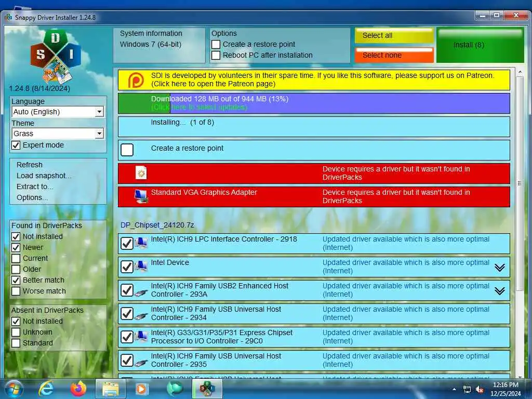Click version text 1.24.8 (8/14/2024)
The height and width of the screenshot is (399, 532).
(x=39, y=88)
